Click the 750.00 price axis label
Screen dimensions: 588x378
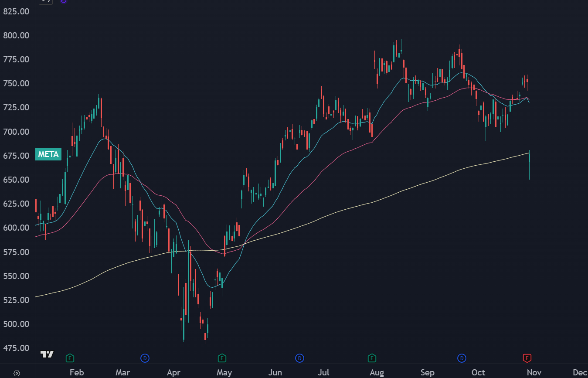[16, 83]
